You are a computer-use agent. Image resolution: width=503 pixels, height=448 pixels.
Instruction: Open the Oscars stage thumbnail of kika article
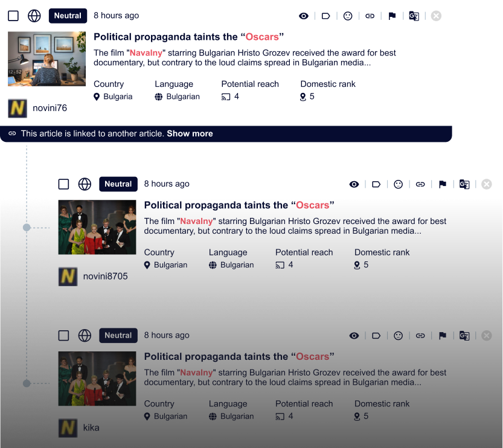click(x=97, y=379)
